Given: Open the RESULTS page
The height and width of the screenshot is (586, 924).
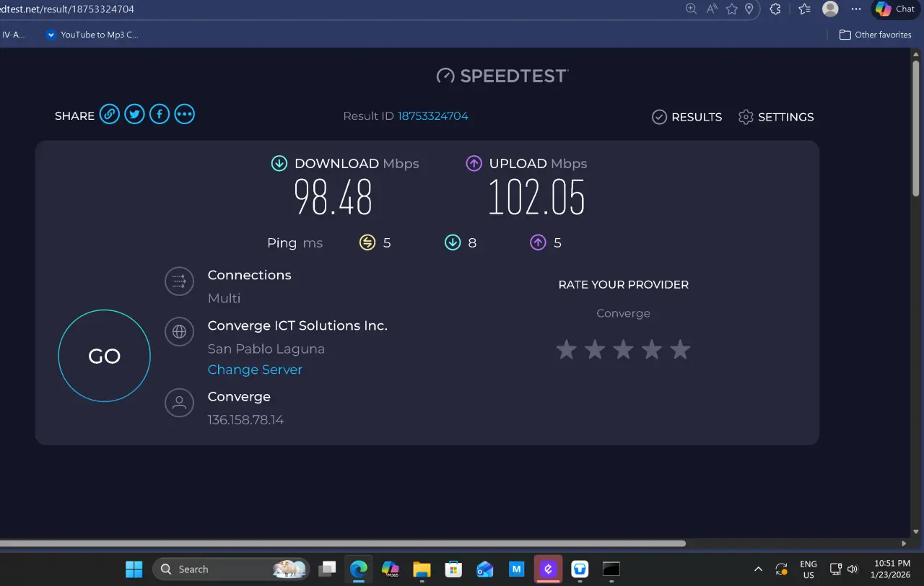Looking at the screenshot, I should point(687,117).
